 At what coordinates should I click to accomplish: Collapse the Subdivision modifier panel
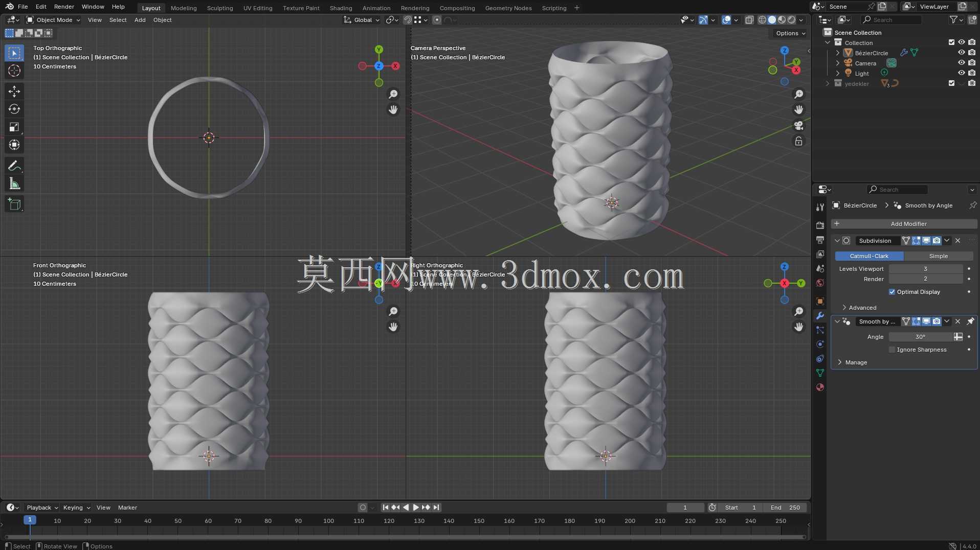[837, 241]
